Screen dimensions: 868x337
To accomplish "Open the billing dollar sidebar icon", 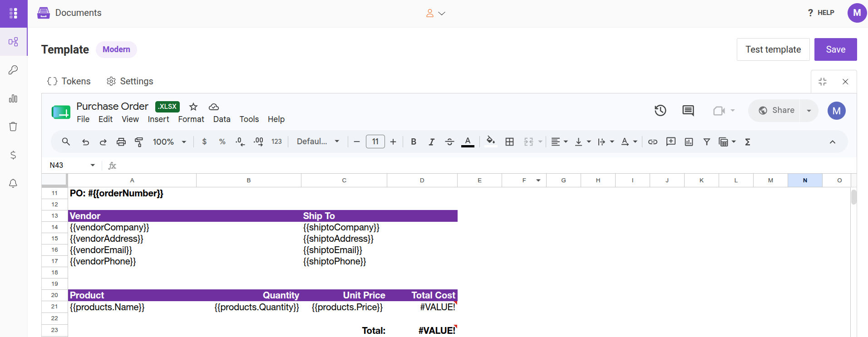I will coord(13,155).
